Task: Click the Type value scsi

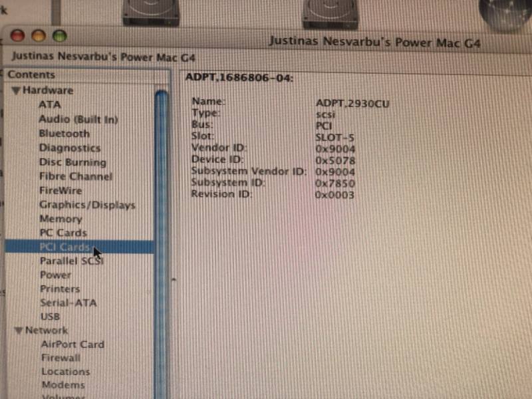Action: coord(325,114)
